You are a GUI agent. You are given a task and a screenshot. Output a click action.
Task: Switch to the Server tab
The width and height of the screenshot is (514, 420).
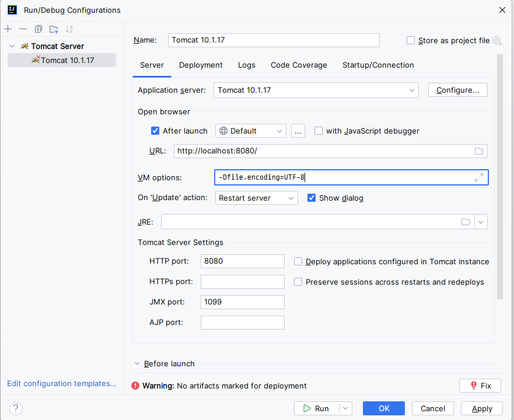click(x=152, y=65)
